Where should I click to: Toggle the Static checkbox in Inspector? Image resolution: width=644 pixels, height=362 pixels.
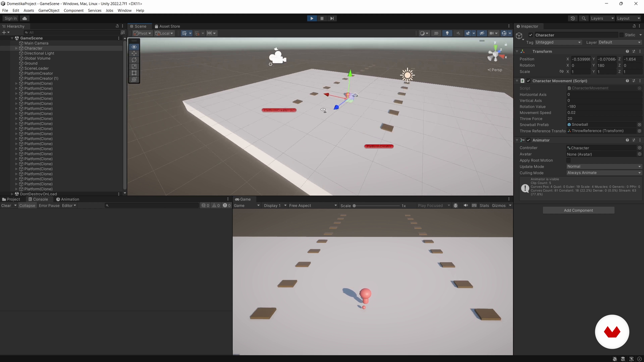[622, 35]
